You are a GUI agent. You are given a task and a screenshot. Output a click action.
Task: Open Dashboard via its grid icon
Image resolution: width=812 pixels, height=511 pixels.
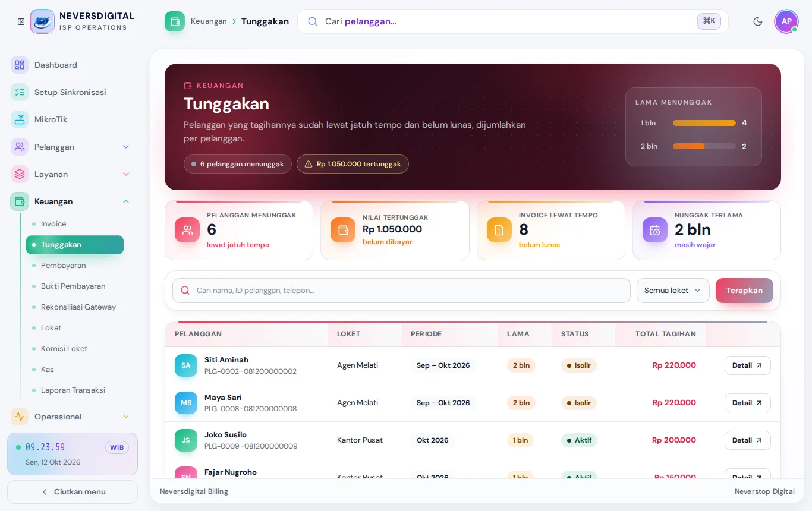click(20, 65)
